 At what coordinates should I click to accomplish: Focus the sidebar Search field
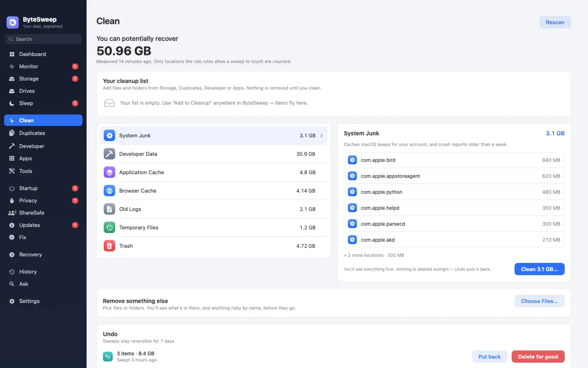click(x=43, y=39)
